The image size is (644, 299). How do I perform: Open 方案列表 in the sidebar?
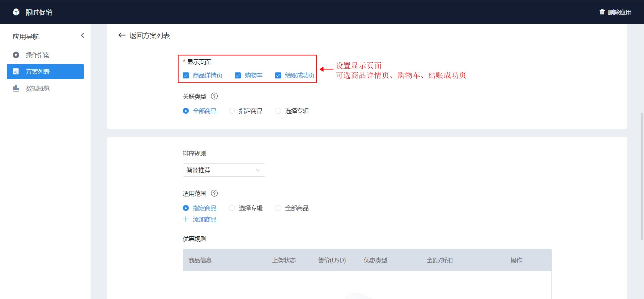tap(45, 71)
